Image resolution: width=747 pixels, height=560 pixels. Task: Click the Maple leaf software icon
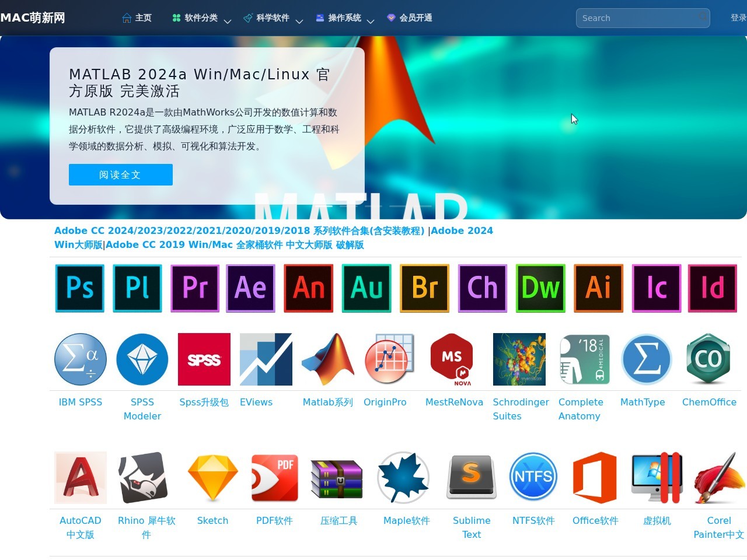click(x=403, y=478)
